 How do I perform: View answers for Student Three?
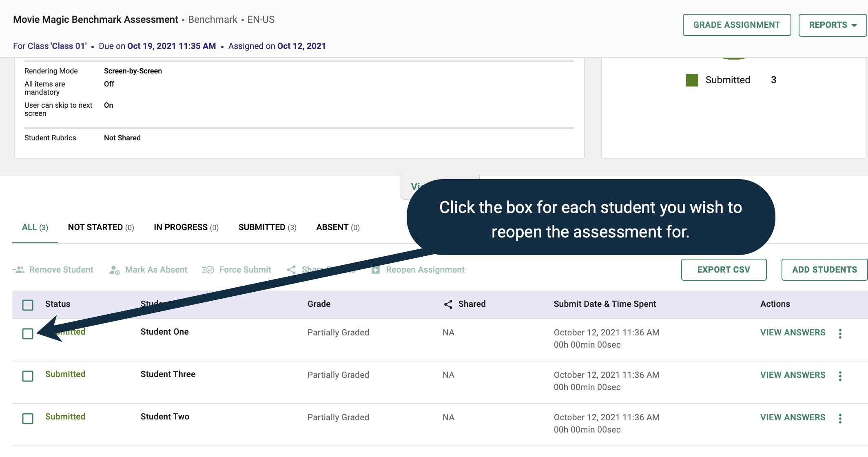pos(793,375)
